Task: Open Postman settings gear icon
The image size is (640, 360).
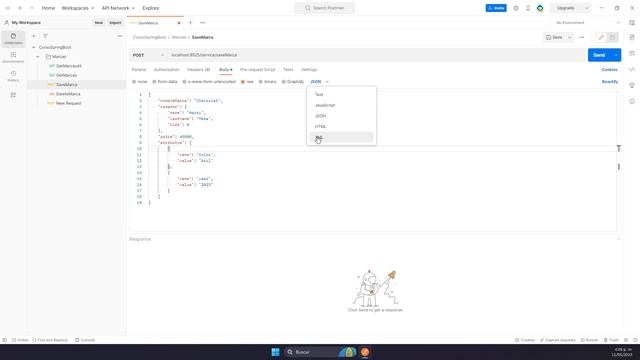Action: pos(516,8)
